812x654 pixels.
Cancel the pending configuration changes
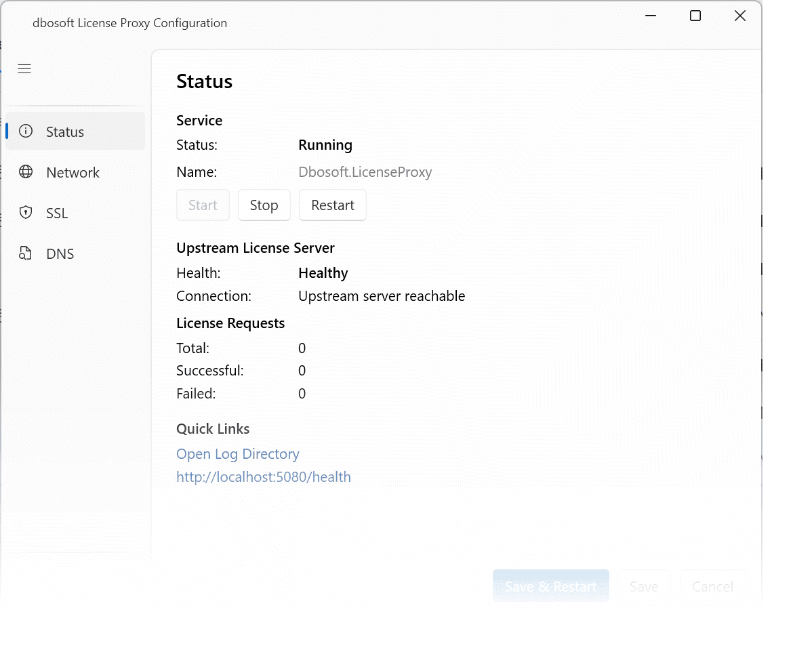(x=712, y=586)
